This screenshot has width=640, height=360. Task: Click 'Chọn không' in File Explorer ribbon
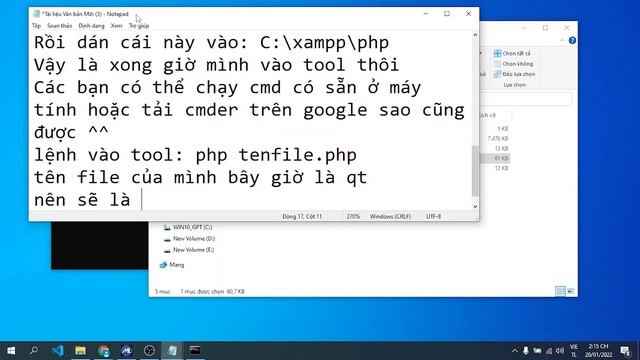click(x=513, y=64)
